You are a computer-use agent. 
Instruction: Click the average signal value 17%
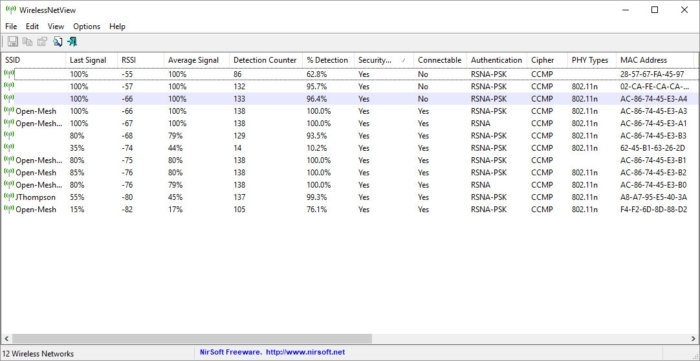[175, 209]
